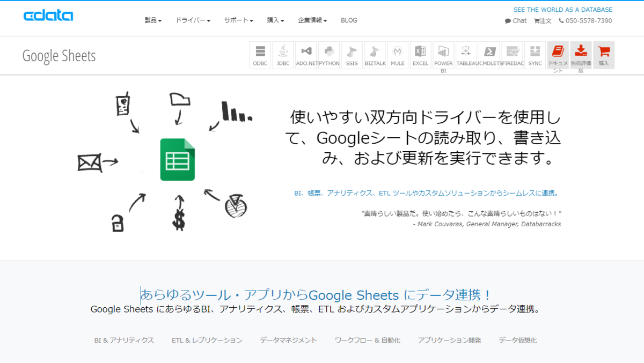Image resolution: width=644 pixels, height=363 pixels.
Task: Click the red shopping cart purchase icon
Action: pyautogui.click(x=604, y=55)
